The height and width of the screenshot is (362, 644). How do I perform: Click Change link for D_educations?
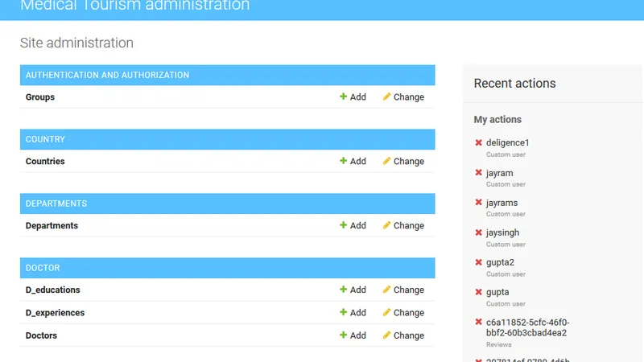(x=403, y=290)
